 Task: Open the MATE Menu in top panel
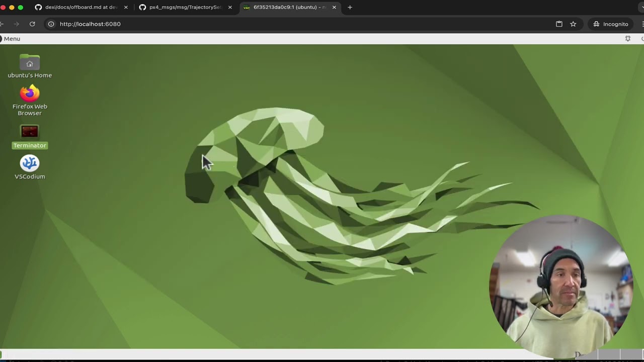10,39
